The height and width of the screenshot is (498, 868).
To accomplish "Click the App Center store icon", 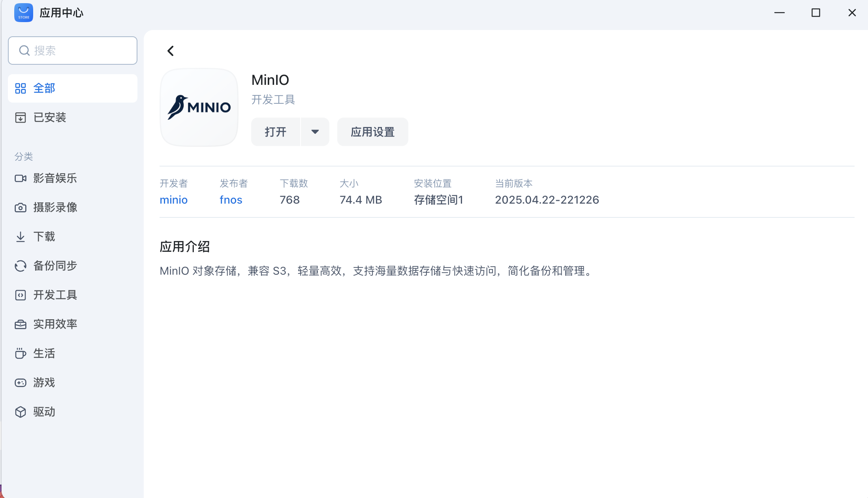I will point(24,13).
